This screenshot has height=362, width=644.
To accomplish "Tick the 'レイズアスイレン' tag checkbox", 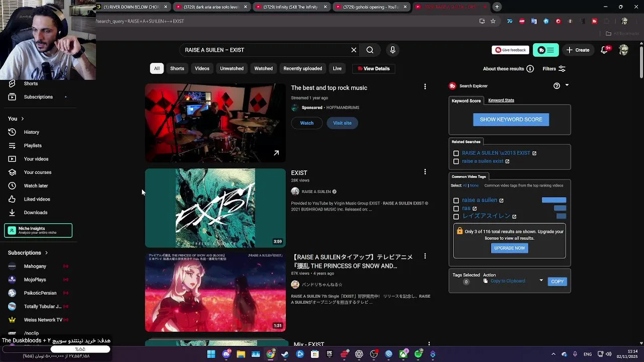I will pos(456,217).
